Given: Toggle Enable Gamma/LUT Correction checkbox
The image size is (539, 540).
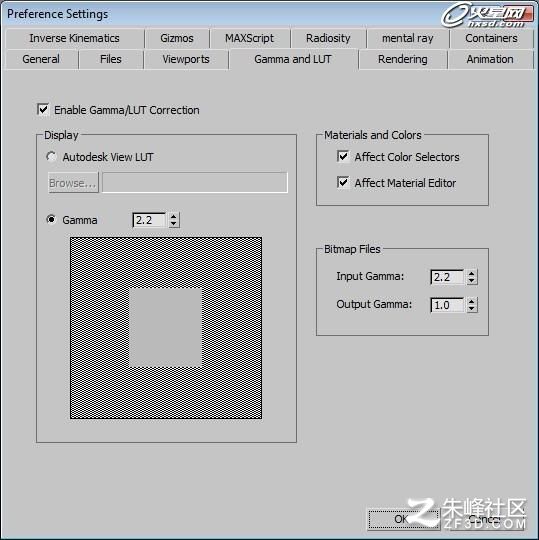Looking at the screenshot, I should [x=43, y=110].
